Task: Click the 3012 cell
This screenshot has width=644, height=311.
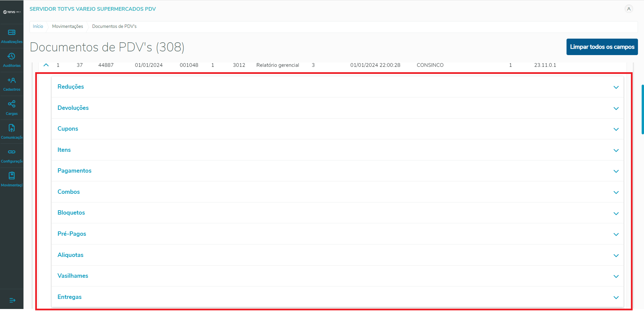Action: pyautogui.click(x=239, y=65)
